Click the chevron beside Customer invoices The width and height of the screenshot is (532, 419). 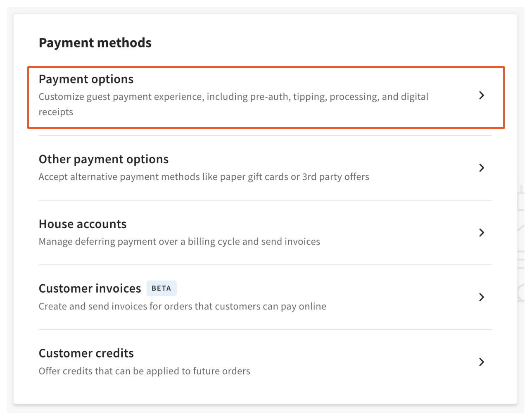coord(482,297)
